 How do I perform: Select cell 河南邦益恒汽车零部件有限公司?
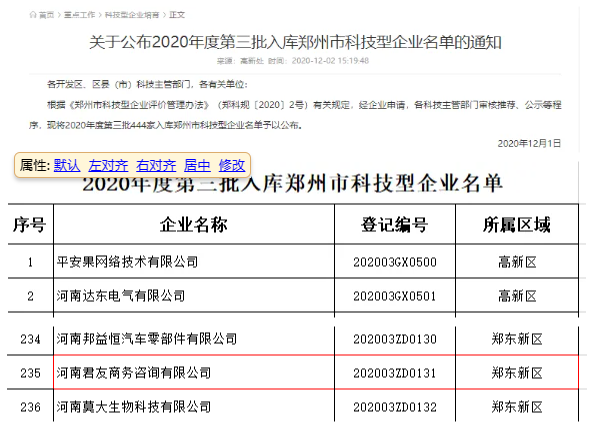coord(147,339)
